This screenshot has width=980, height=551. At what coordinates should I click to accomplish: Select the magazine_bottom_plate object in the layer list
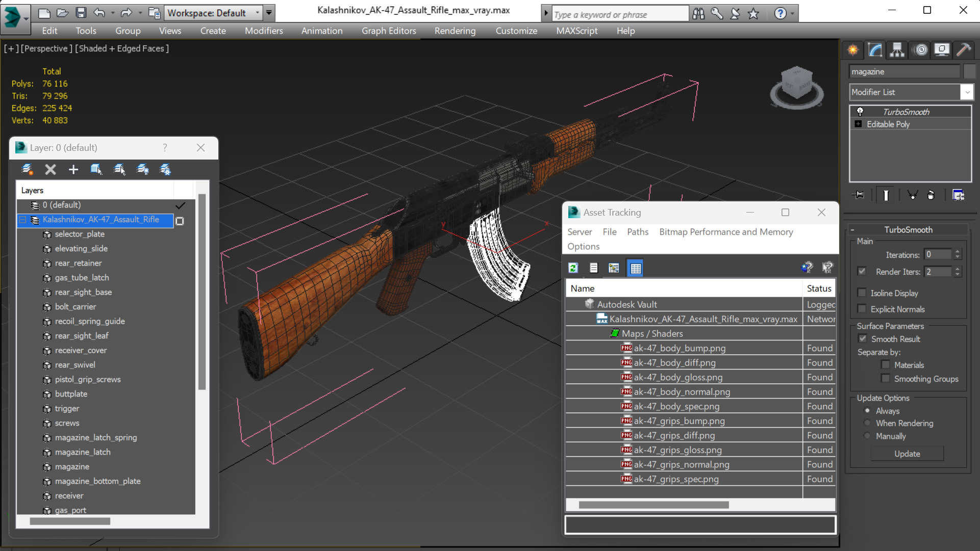[x=97, y=481]
